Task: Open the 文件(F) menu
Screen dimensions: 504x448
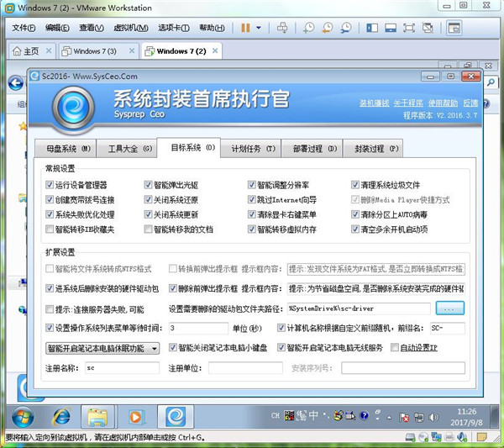Action: click(x=24, y=28)
